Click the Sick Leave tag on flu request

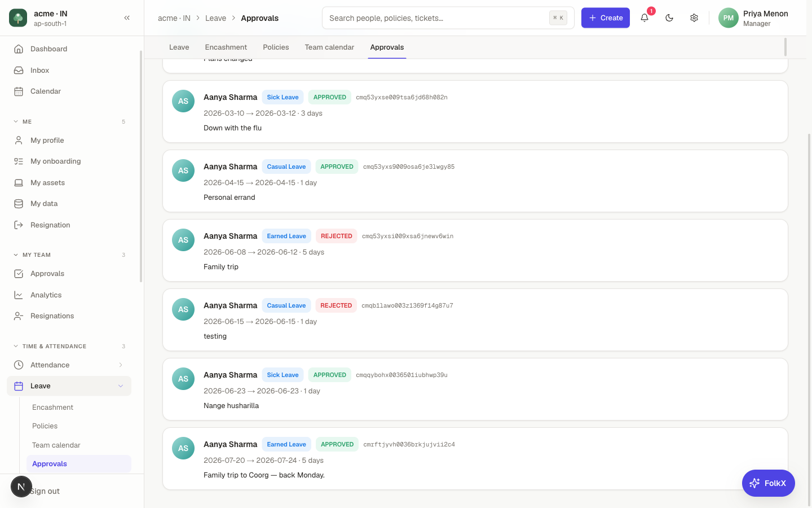283,97
